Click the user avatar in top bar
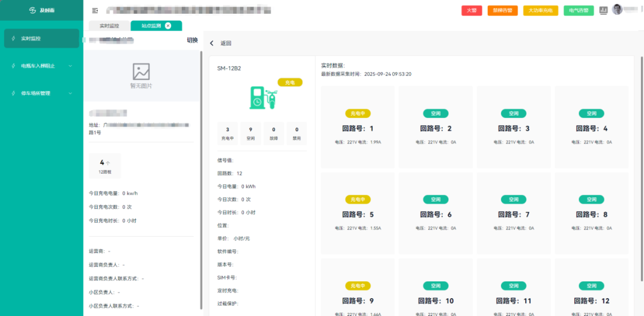 pos(617,10)
